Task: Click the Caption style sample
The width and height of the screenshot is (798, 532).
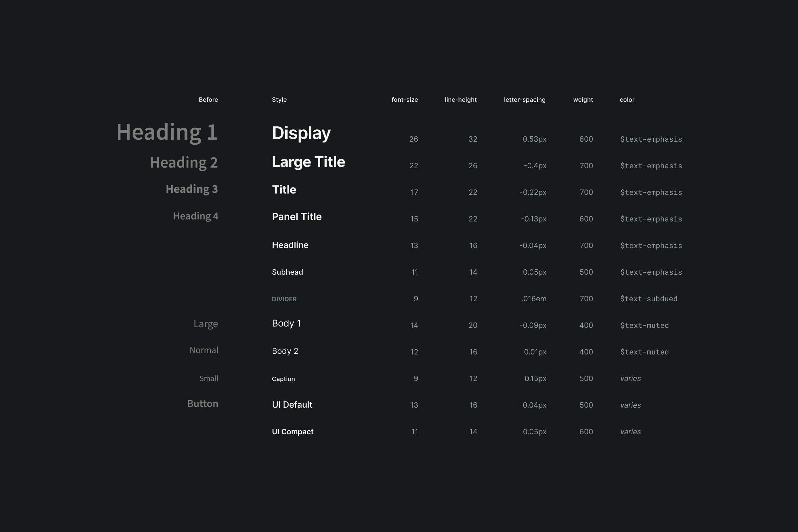Action: tap(283, 379)
